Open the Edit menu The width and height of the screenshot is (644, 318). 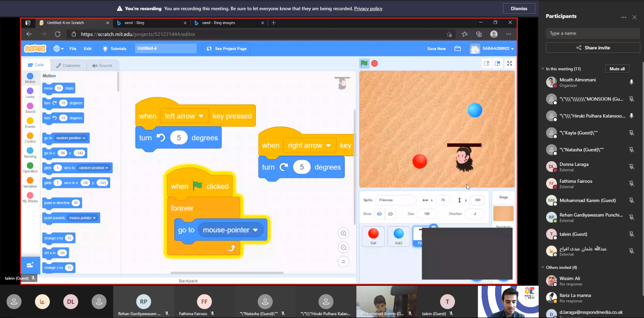click(88, 48)
